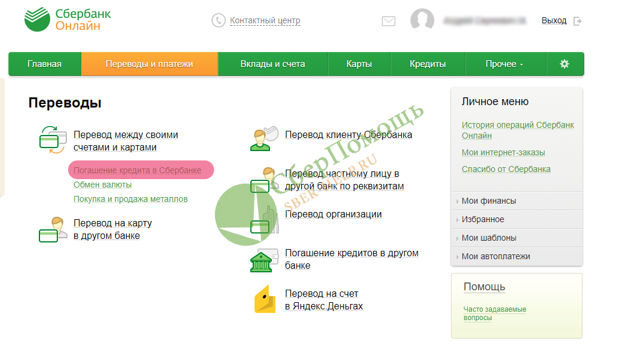Go to the Кредиты tab
The width and height of the screenshot is (644, 344).
click(x=428, y=64)
